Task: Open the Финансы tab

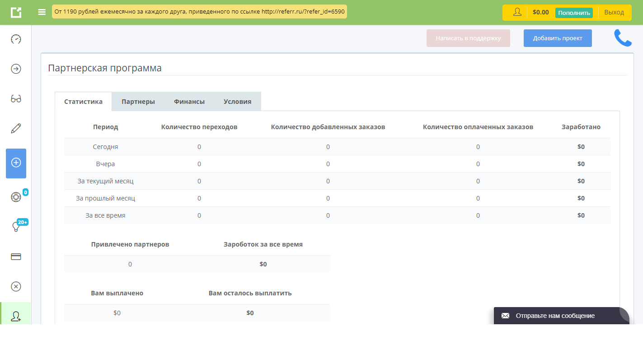Action: tap(189, 101)
